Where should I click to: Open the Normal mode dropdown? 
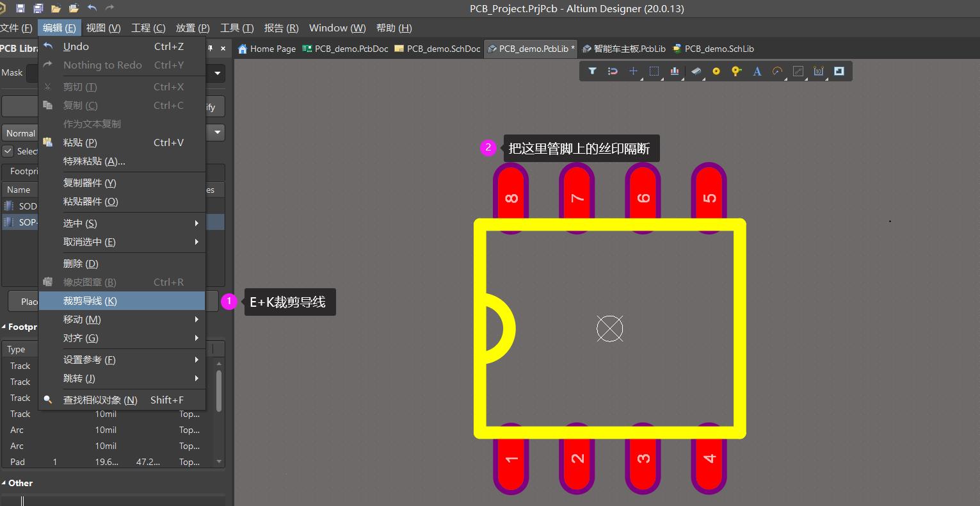pos(218,133)
